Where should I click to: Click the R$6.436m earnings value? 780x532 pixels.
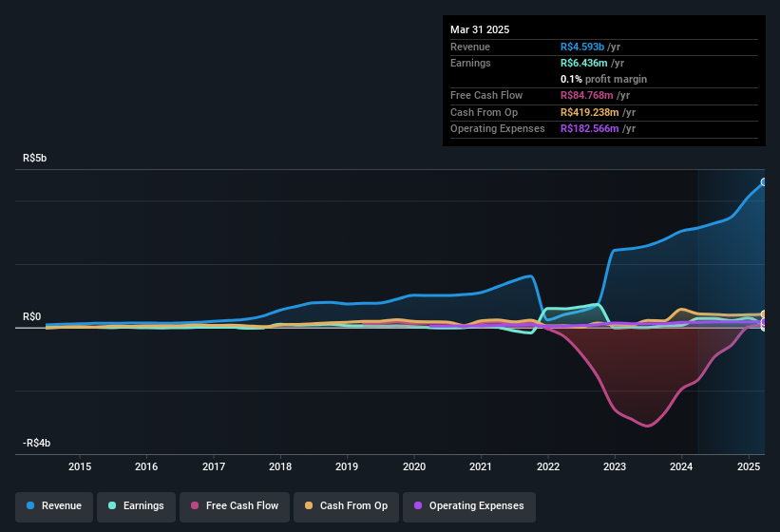583,63
